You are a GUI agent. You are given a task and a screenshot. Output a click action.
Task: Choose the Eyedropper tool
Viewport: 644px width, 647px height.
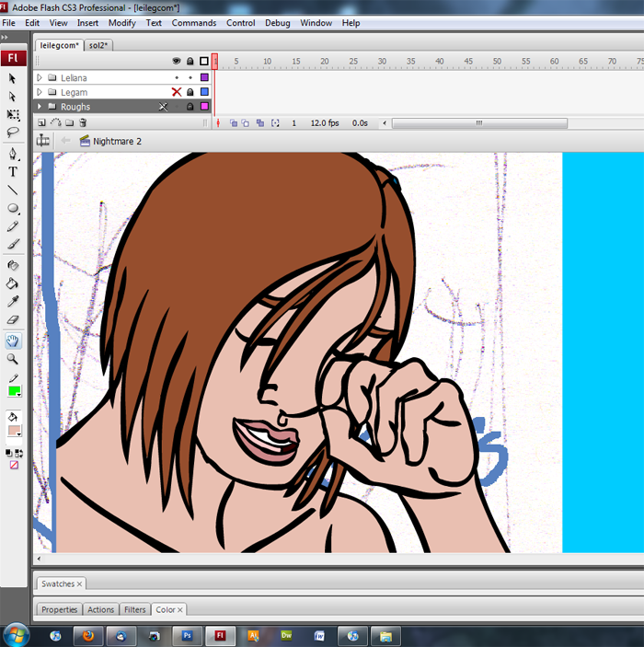click(x=13, y=302)
